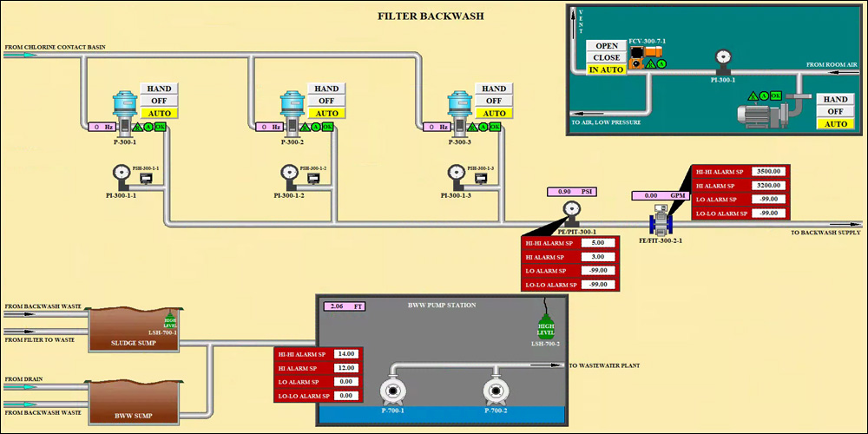This screenshot has height=434, width=868.
Task: Select the PE/PIT-300-1 pressure transmitter gauge
Action: 570,211
